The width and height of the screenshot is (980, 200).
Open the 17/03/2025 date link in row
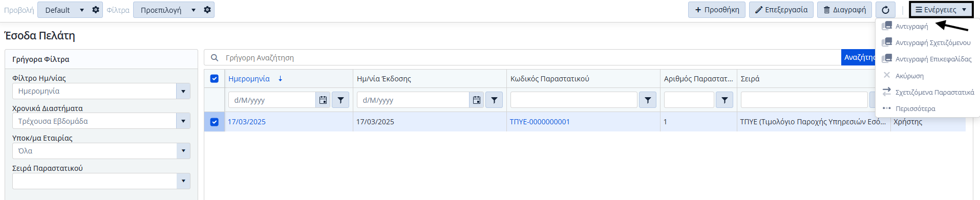pos(247,122)
